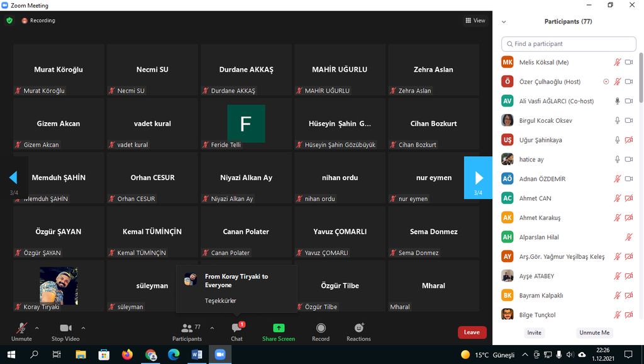Screen dimensions: 644x364
Task: Open Chrome from taskbar
Action: pos(151,355)
